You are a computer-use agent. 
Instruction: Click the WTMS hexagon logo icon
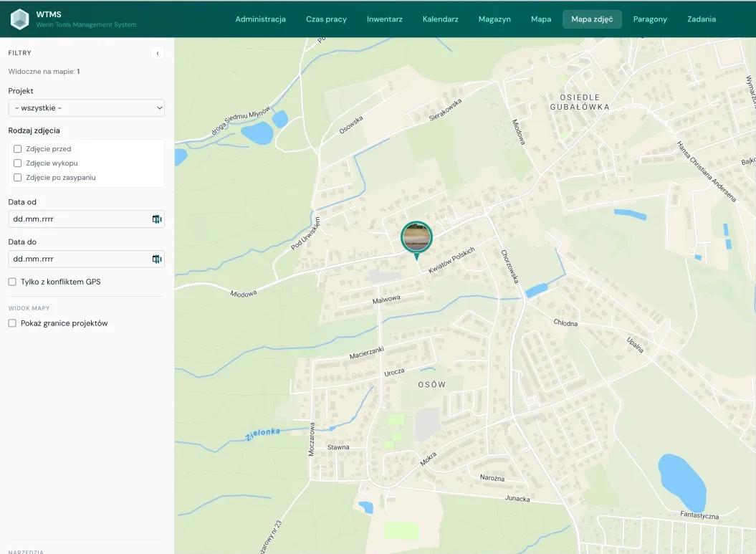20,19
